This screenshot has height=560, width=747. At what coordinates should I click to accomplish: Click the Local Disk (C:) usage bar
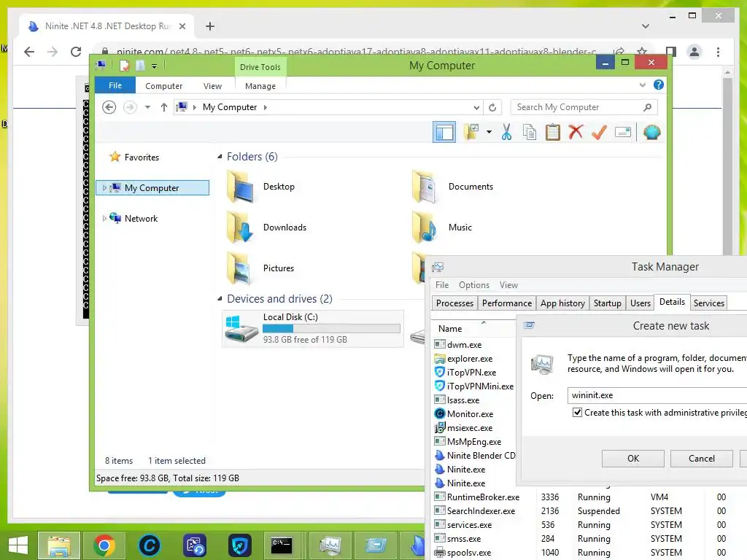[x=331, y=329]
